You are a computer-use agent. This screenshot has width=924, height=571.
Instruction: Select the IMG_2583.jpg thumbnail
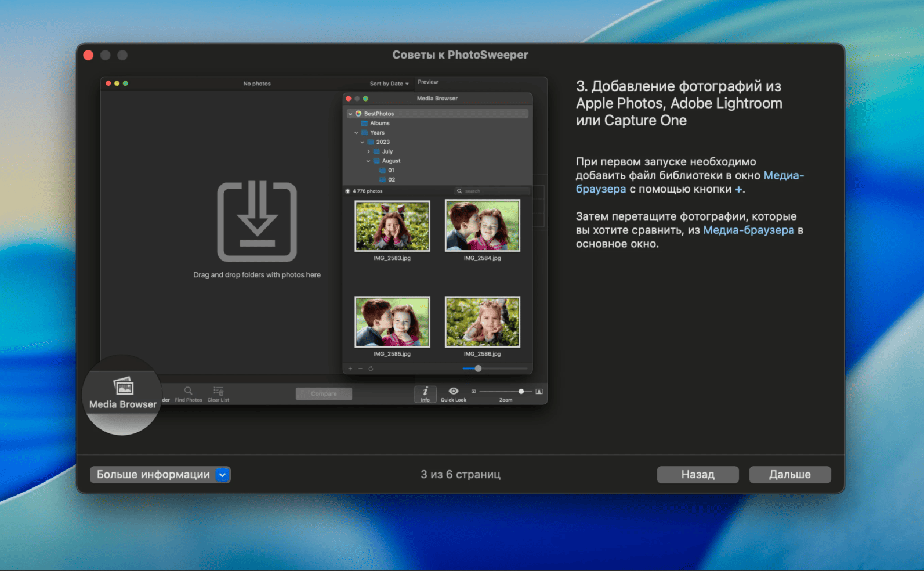tap(392, 226)
